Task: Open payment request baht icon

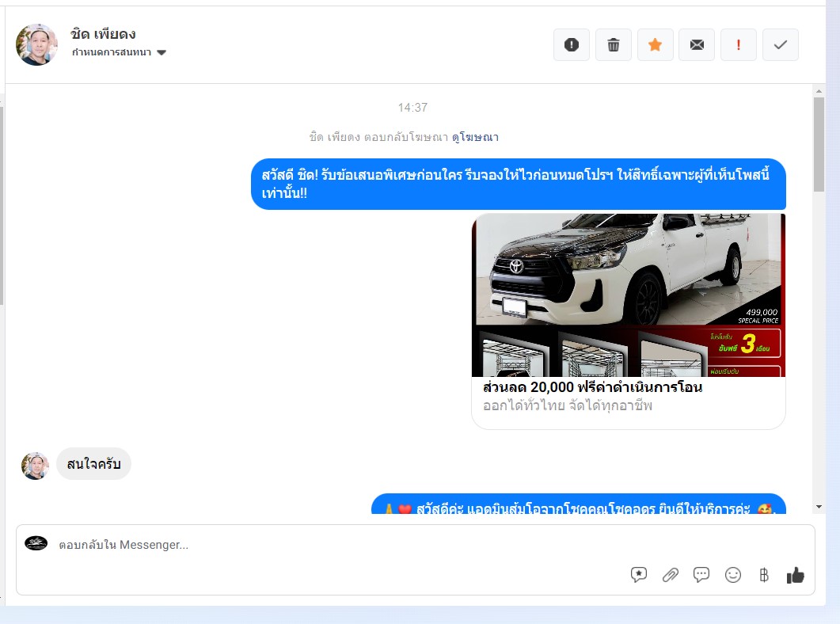Action: (764, 575)
